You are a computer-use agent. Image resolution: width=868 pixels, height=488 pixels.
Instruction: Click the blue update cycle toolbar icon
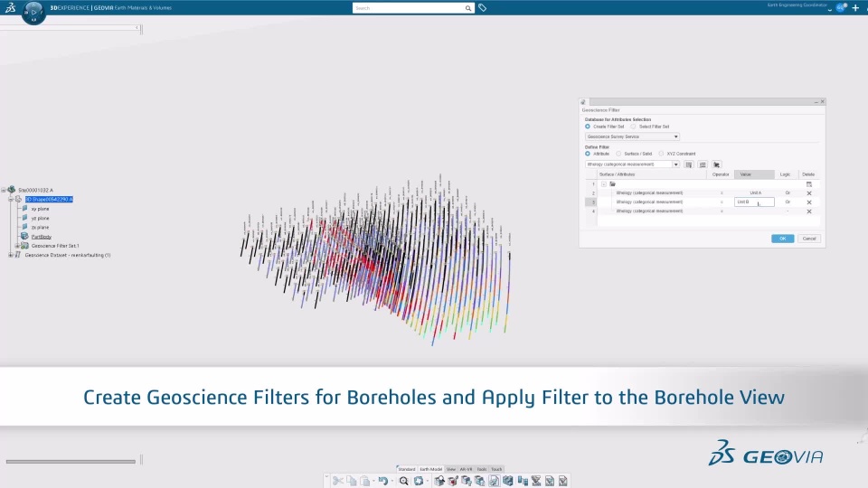419,481
